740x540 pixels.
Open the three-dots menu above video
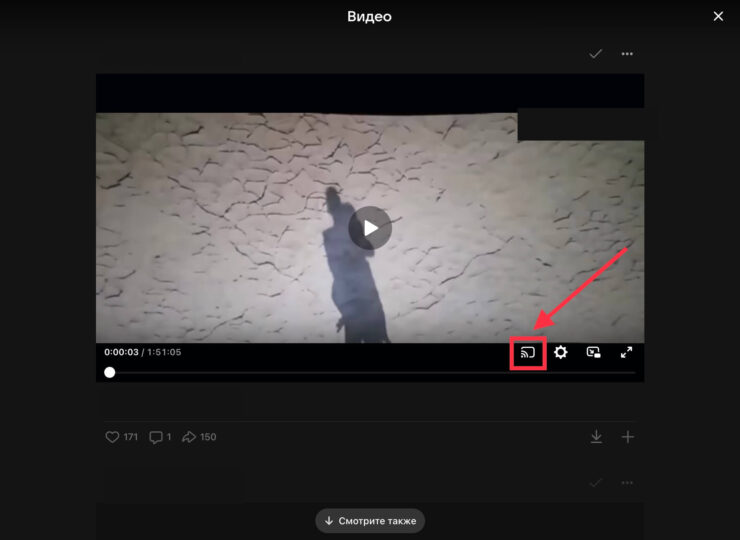tap(628, 54)
